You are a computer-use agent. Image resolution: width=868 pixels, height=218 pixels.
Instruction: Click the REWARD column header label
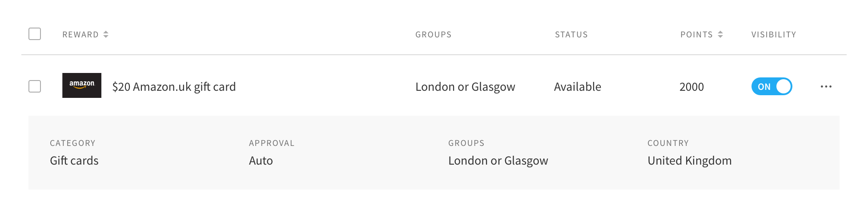[80, 35]
